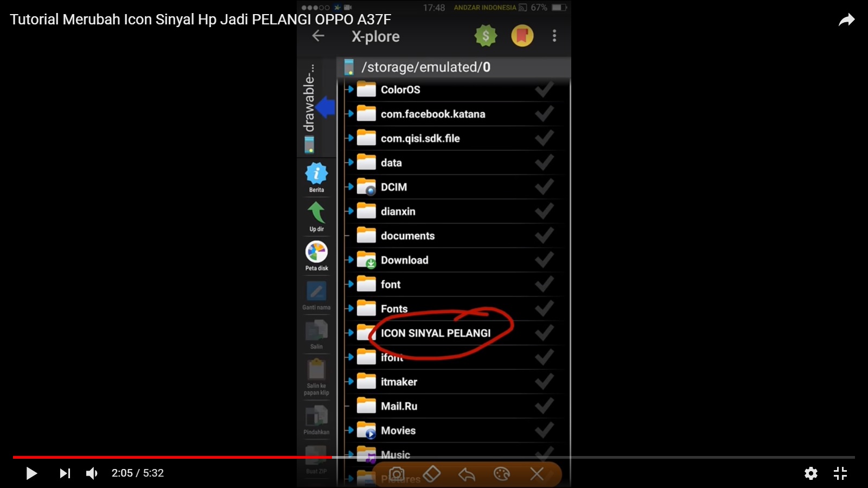Screen dimensions: 868x488
Task: Uncheck the DCIM folder selection checkmark
Action: pos(544,187)
